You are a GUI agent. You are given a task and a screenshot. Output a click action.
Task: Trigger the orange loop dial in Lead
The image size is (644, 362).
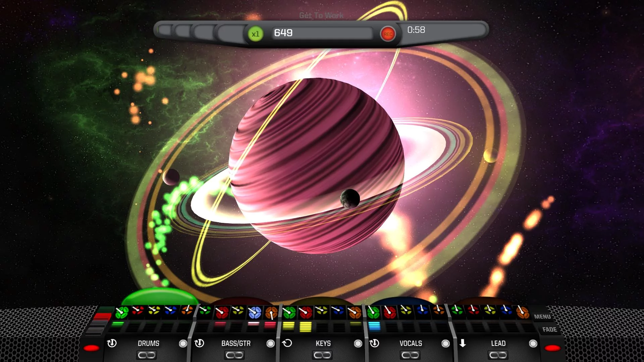point(522,312)
